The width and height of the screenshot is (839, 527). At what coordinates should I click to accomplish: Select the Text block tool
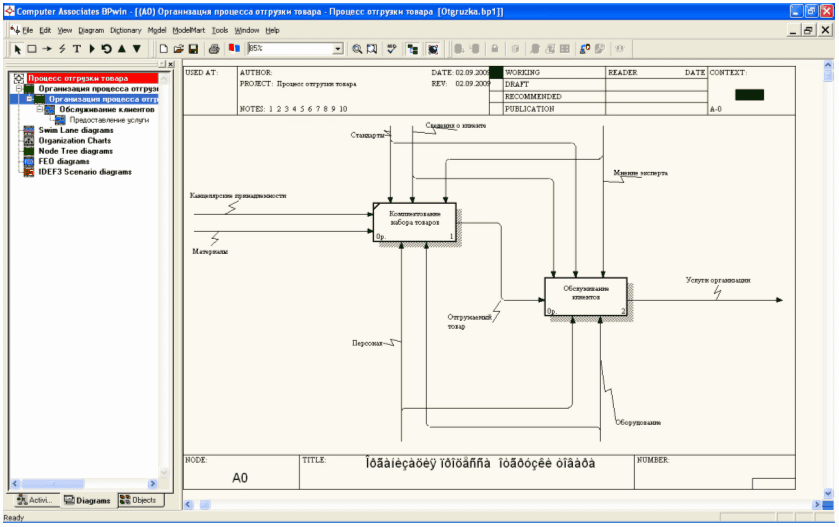tap(77, 49)
